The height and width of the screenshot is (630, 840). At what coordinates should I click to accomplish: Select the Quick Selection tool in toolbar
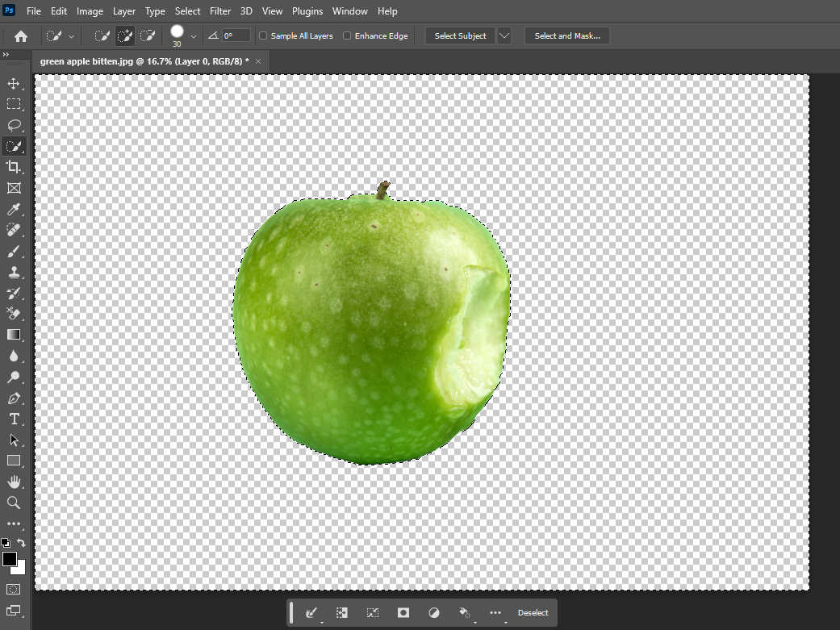click(14, 146)
